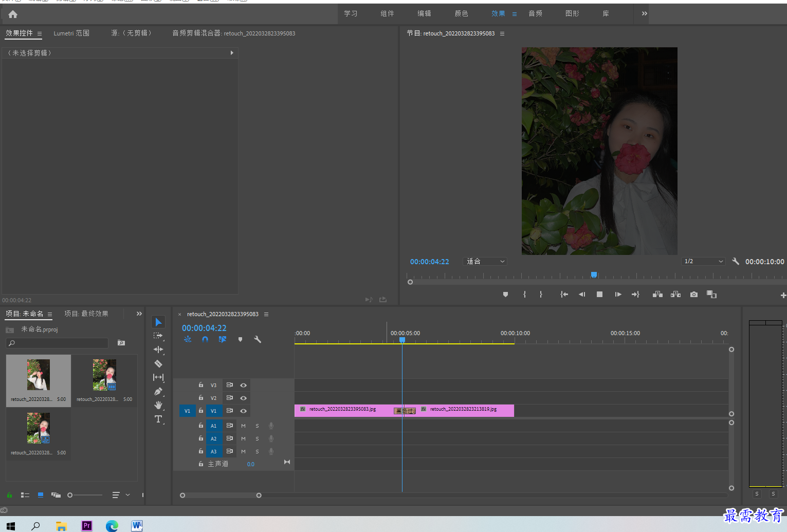This screenshot has height=532, width=787.
Task: Click the Project panel zoom slider
Action: (x=85, y=495)
